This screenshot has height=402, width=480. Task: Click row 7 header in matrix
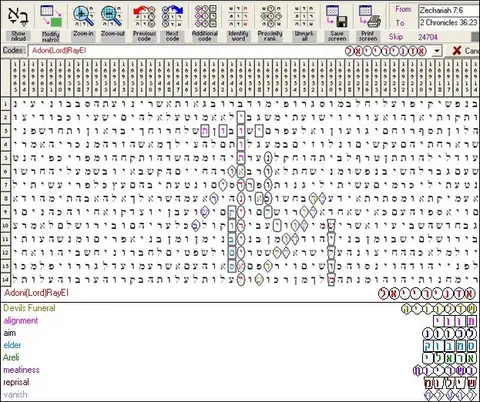5,184
